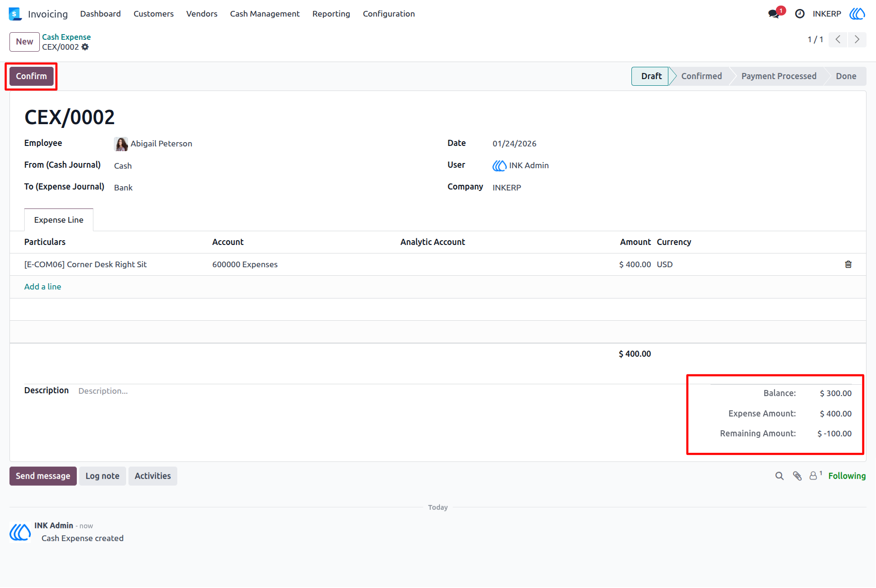The width and height of the screenshot is (876, 588).
Task: Open the gear actions menu beside CEX/0002
Action: pos(85,47)
